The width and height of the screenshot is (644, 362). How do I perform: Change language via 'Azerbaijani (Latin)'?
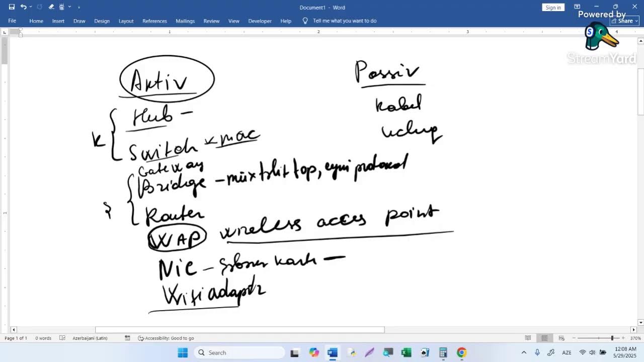point(90,338)
